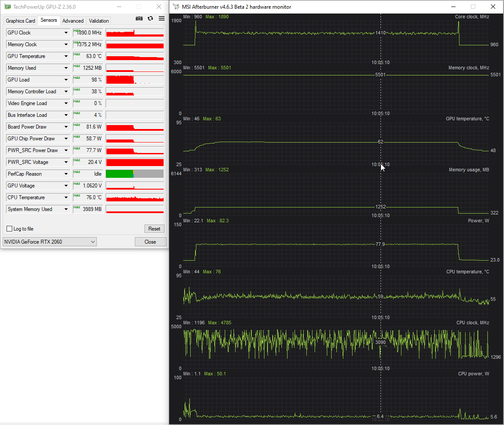Screen dimensions: 504x425
Task: Expand the CPU Temperature sensor dropdown
Action: coord(66,197)
